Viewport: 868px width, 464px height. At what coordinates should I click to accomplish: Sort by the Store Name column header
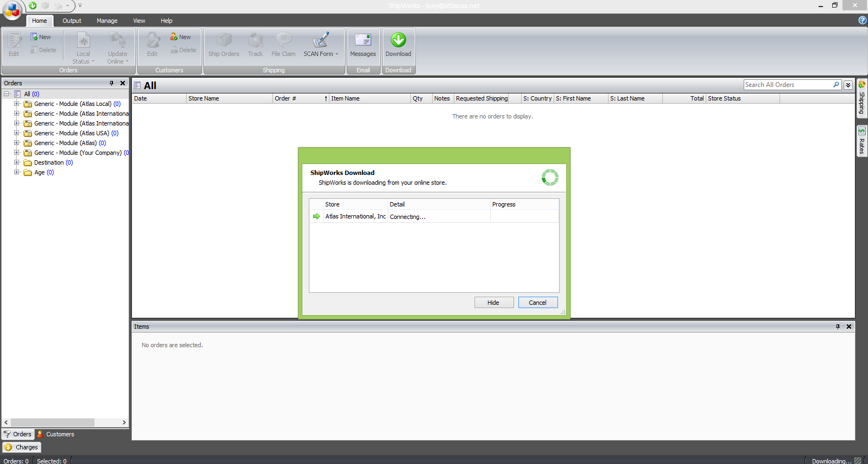pyautogui.click(x=229, y=98)
